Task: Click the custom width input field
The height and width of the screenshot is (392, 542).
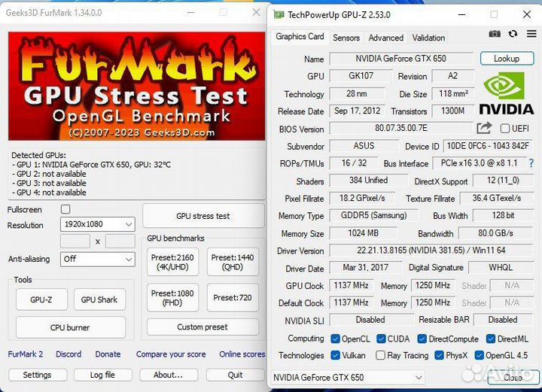Action: tap(75, 241)
